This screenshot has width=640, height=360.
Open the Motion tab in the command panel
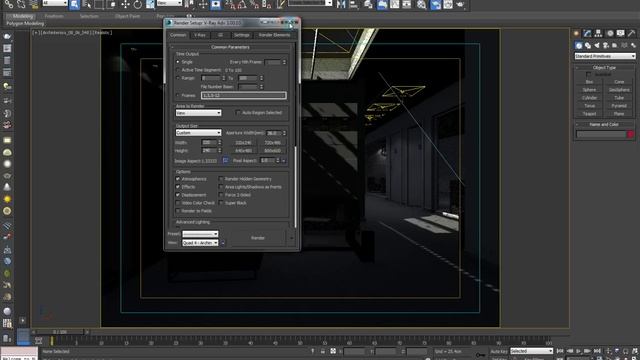(610, 33)
